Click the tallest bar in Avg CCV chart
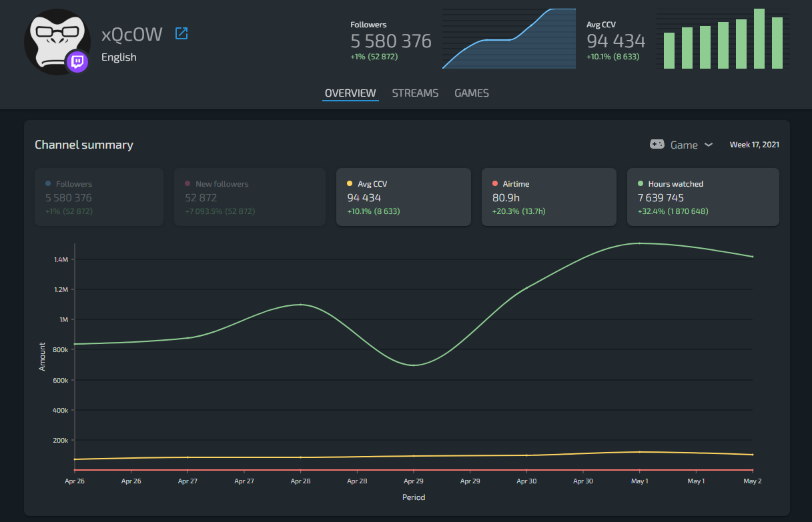812x522 pixels. click(759, 39)
